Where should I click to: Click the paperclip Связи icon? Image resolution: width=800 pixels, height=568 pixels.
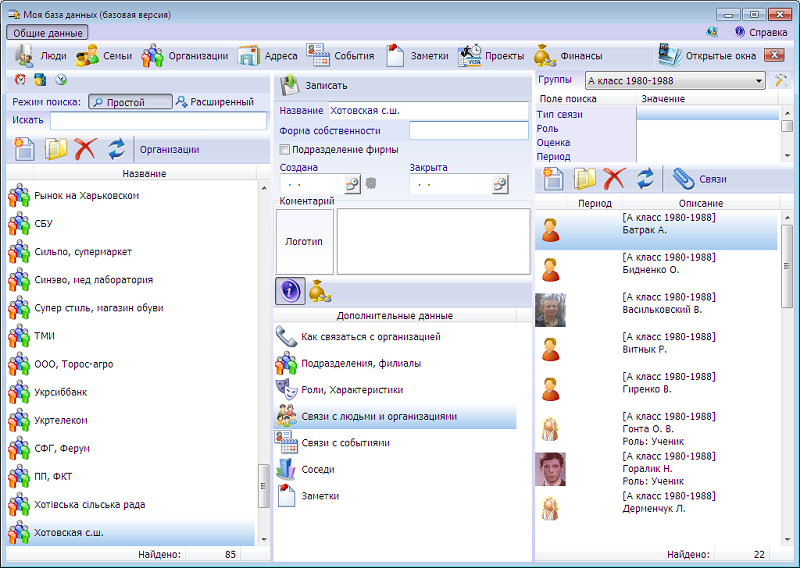(684, 179)
